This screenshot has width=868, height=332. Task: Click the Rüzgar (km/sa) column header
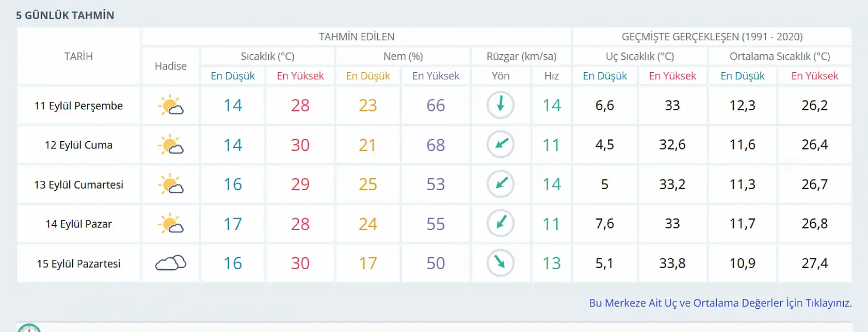coord(520,56)
